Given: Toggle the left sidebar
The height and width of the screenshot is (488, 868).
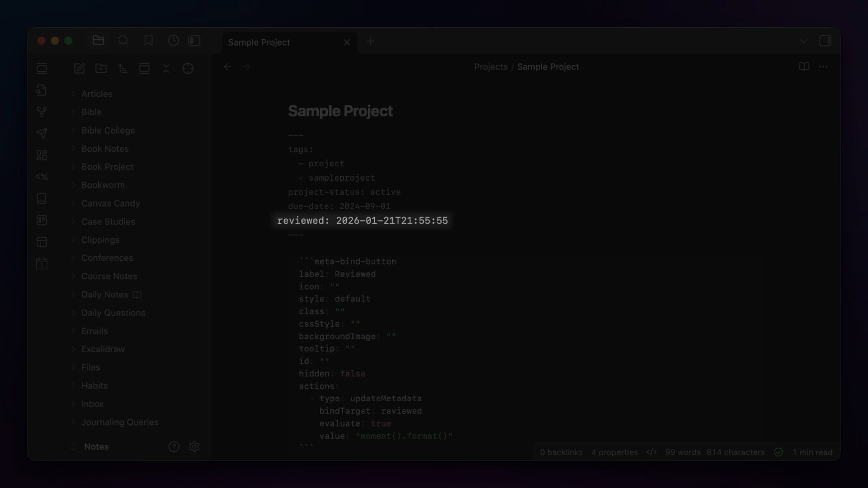Looking at the screenshot, I should pos(194,41).
